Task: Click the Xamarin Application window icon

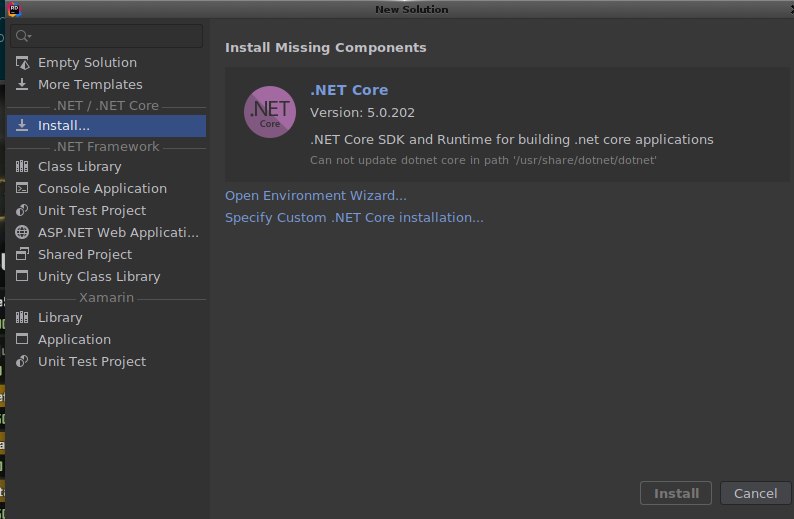Action: [x=22, y=339]
